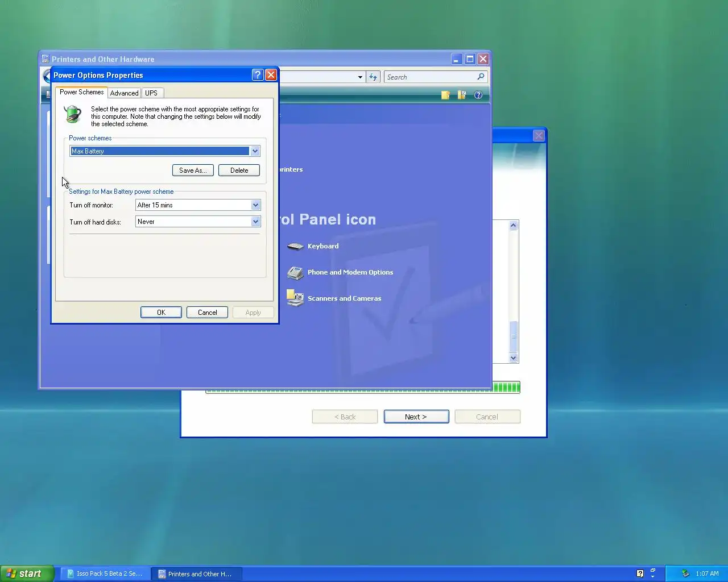Image resolution: width=728 pixels, height=582 pixels.
Task: Expand the Turn off monitor dropdown
Action: point(255,205)
